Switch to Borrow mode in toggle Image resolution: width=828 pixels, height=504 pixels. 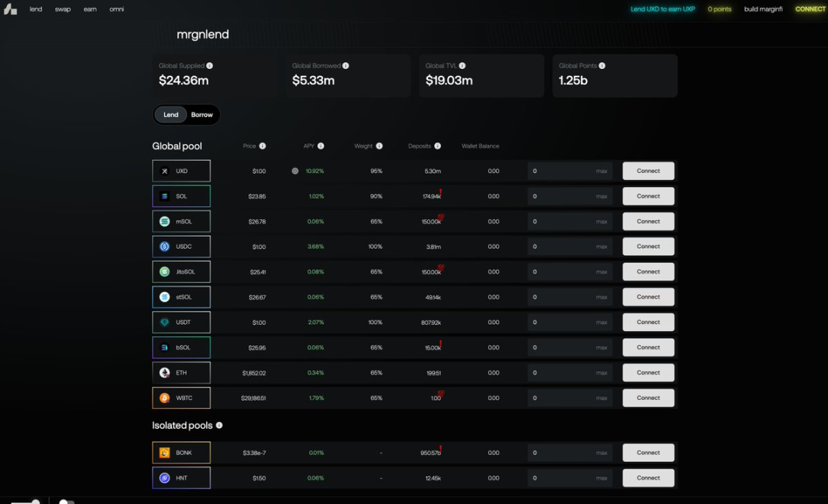coord(202,115)
